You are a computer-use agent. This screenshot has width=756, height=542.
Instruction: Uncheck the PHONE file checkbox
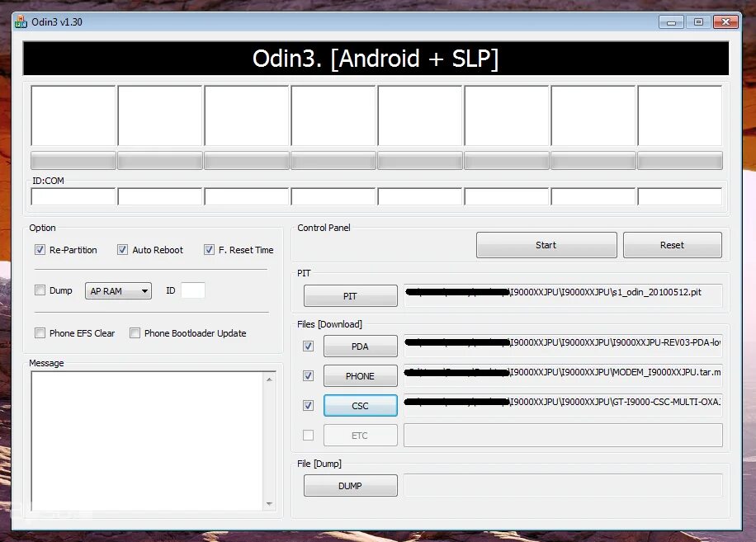click(308, 376)
